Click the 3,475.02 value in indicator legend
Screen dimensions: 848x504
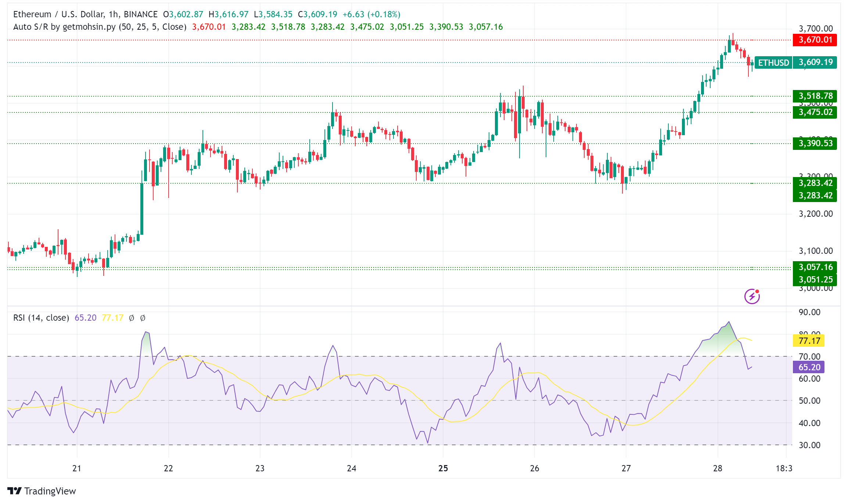(x=367, y=27)
